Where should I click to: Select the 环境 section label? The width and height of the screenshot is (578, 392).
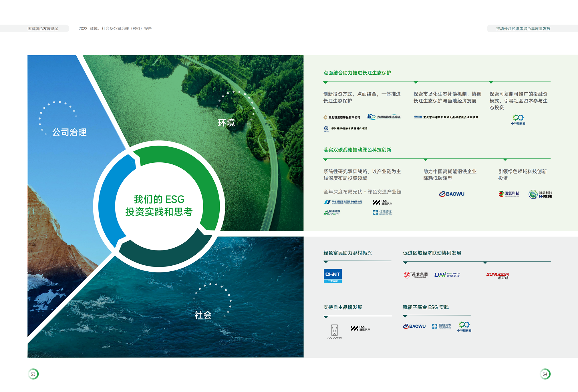(x=226, y=123)
